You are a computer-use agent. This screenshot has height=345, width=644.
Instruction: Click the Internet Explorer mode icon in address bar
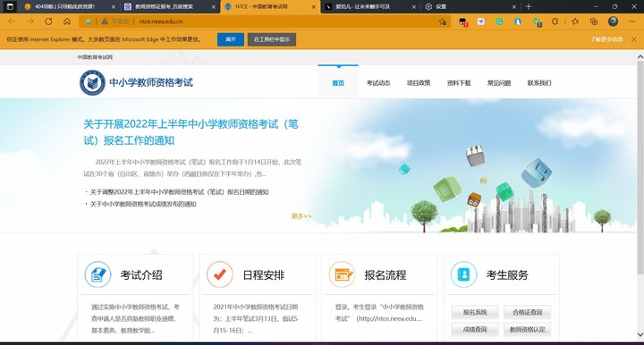coord(89,21)
